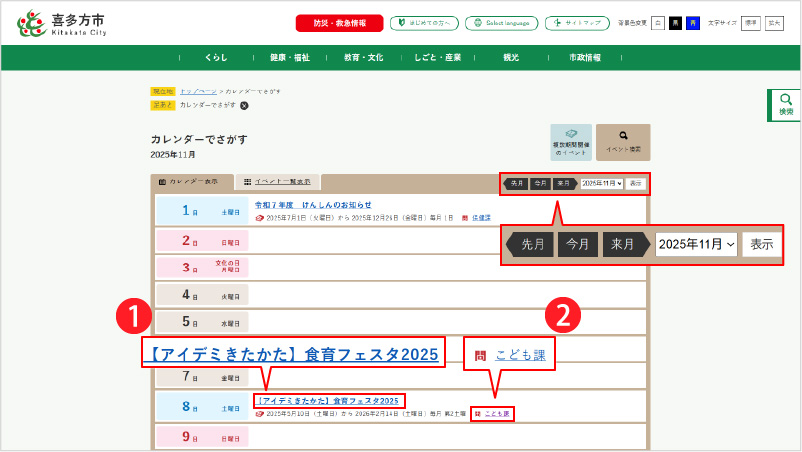The image size is (802, 452).
Task: Click the 4日 火曜日 date cell
Action: pyautogui.click(x=202, y=295)
